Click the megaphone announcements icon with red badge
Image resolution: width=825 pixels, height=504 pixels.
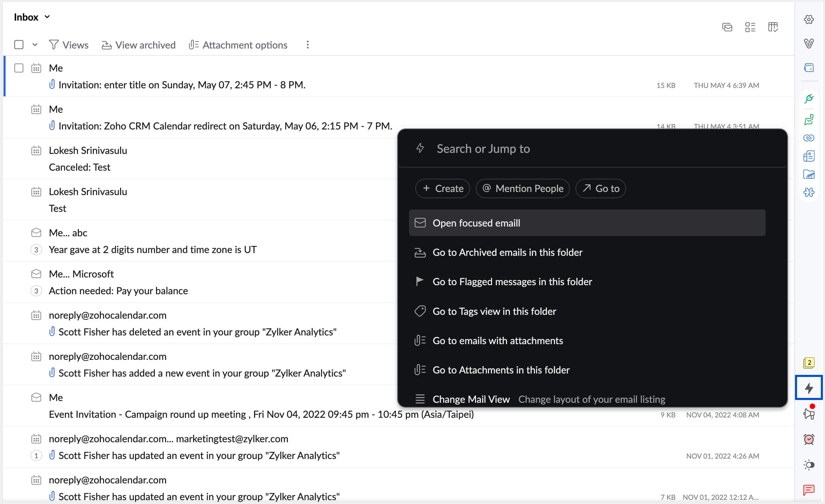(x=809, y=414)
